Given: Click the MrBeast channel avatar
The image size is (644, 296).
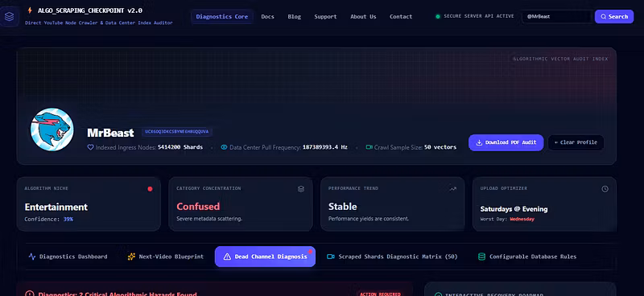Looking at the screenshot, I should [x=52, y=129].
